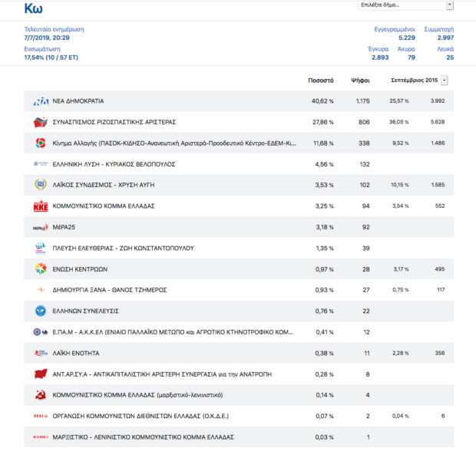Click the Νέα Δημοκρατία party logo
Image resolution: width=476 pixels, height=451 pixels.
click(41, 101)
